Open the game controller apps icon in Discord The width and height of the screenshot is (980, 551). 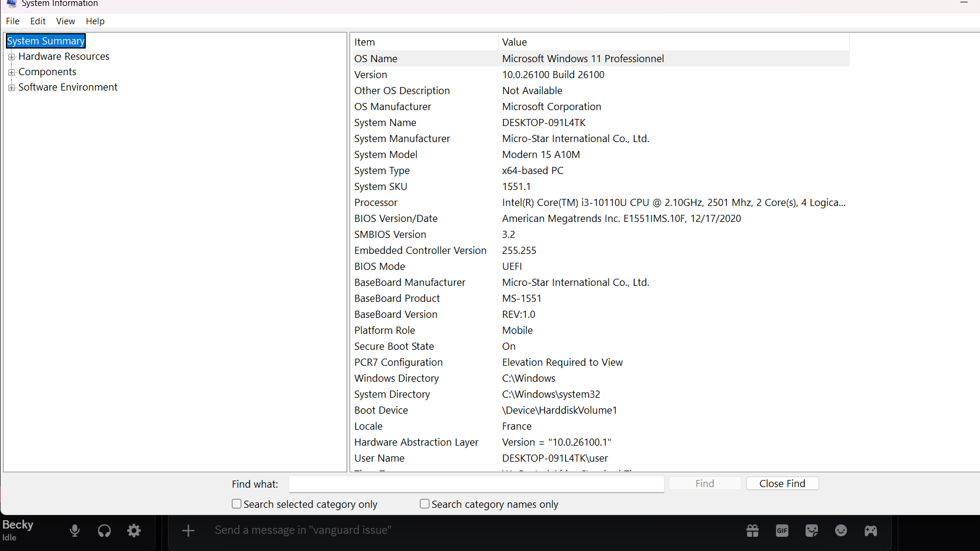[871, 531]
